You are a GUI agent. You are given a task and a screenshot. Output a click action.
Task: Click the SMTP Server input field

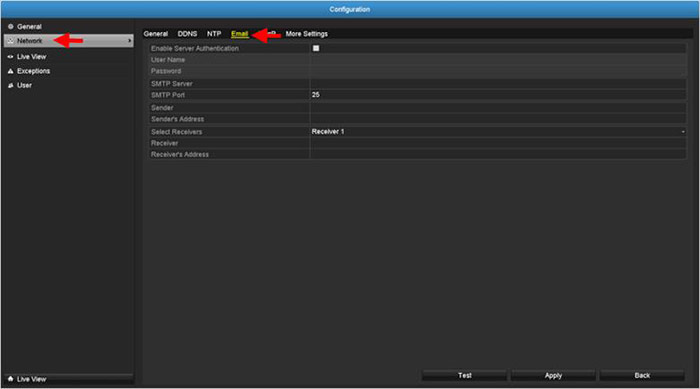pos(498,84)
